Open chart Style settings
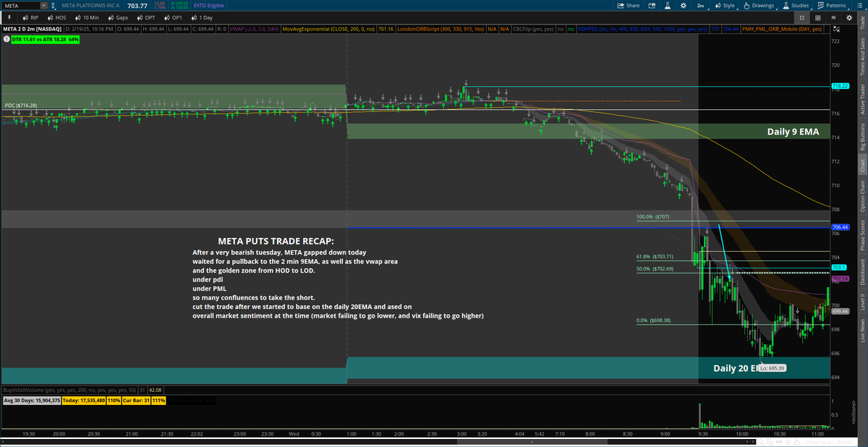 point(728,6)
